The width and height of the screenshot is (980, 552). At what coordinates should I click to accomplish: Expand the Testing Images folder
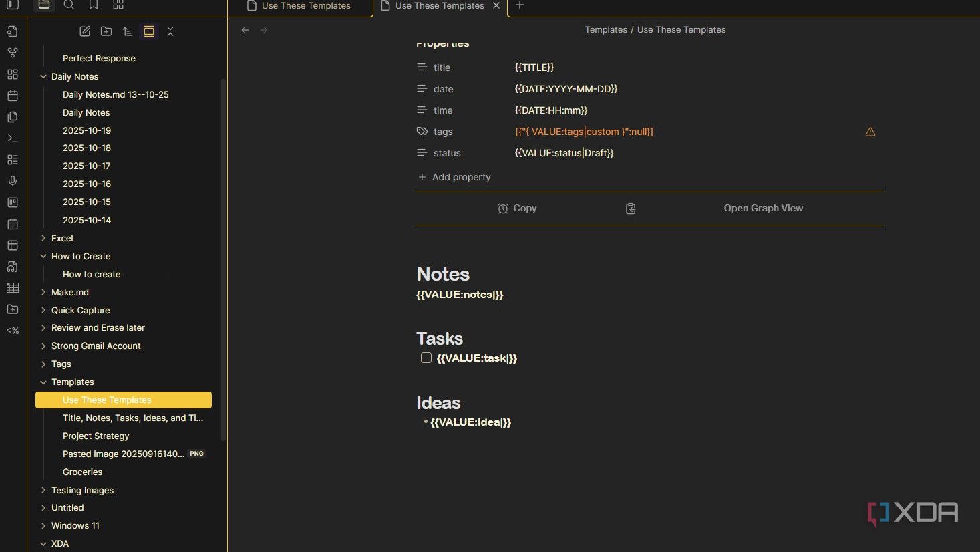point(43,490)
